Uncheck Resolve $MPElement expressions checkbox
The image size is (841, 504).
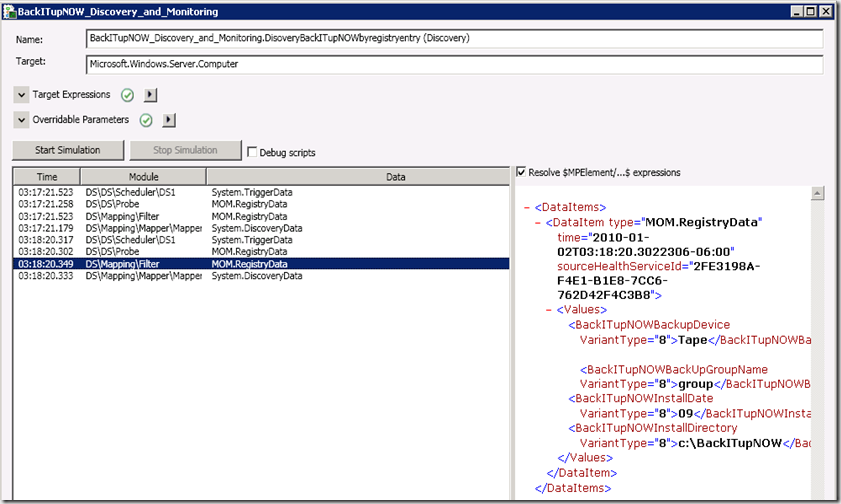[x=521, y=172]
